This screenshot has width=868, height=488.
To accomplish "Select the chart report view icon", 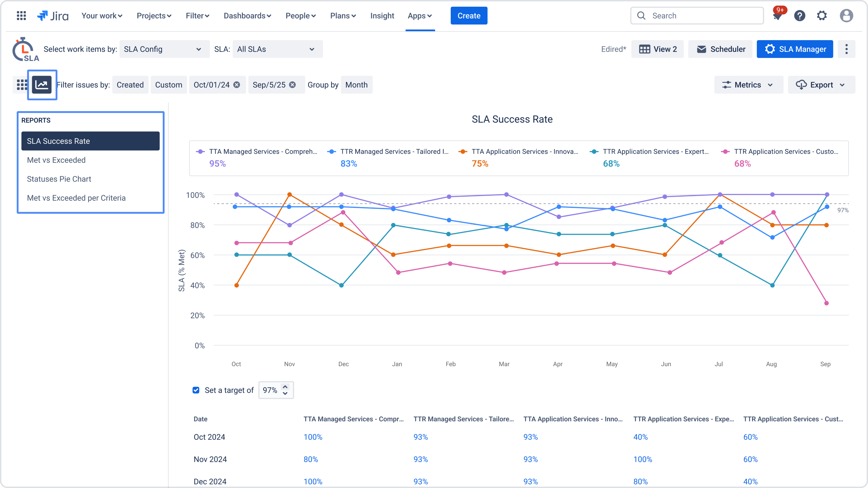I will (42, 85).
